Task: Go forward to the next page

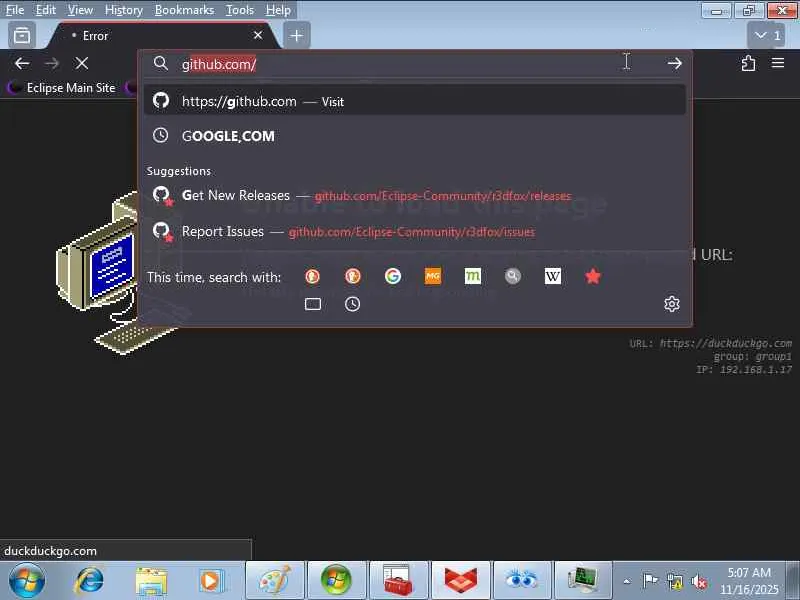Action: (x=52, y=63)
